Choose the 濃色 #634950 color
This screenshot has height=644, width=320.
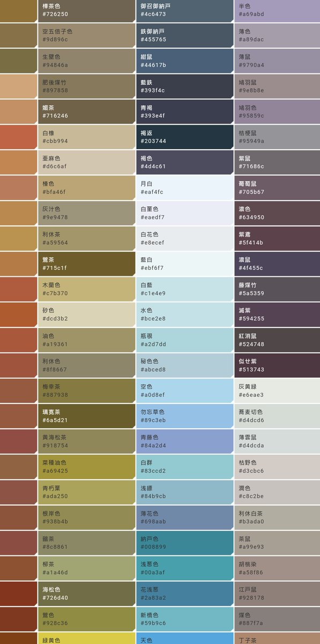pos(277,213)
